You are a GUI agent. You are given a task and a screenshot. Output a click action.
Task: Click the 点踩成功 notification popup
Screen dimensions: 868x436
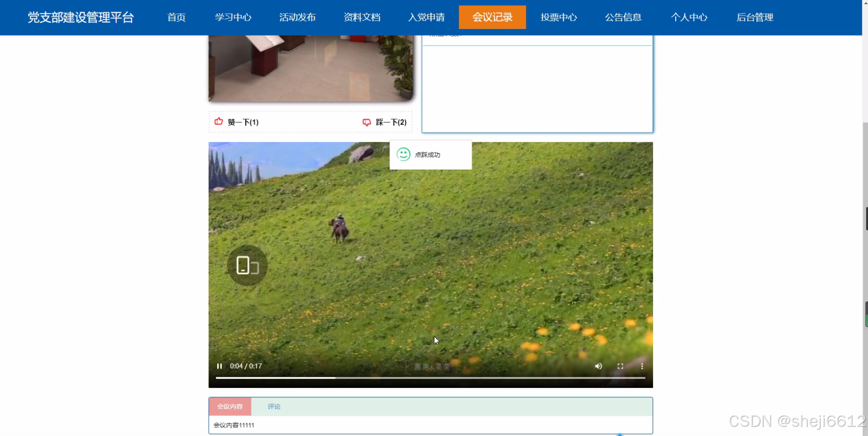tap(430, 155)
